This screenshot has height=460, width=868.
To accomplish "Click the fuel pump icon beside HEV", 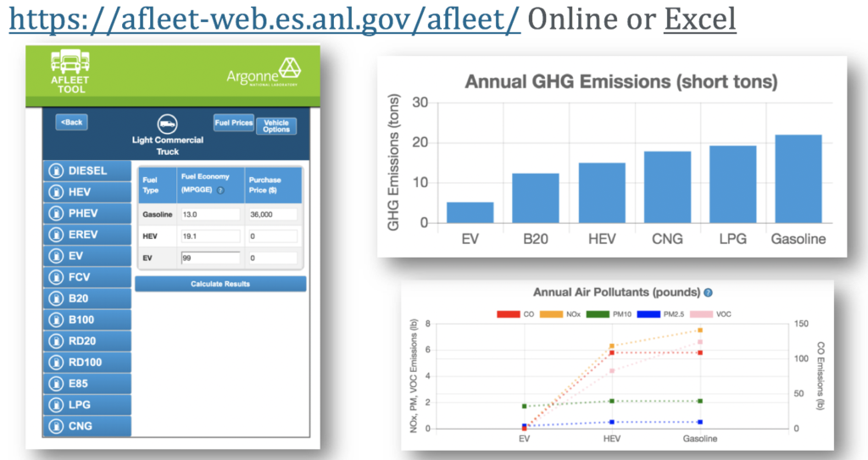I will pyautogui.click(x=56, y=192).
